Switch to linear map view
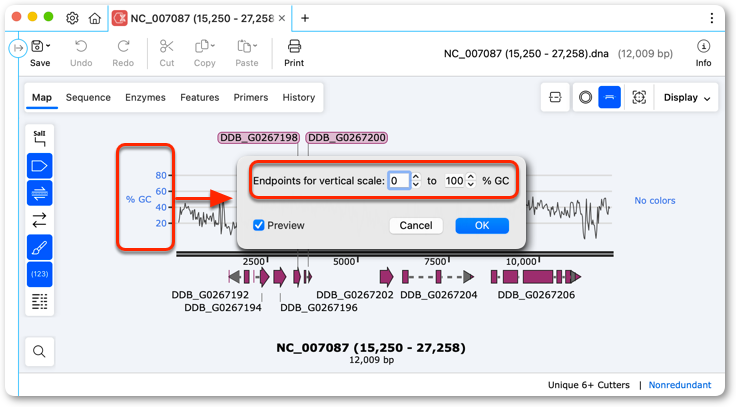This screenshot has width=736, height=407. click(x=609, y=97)
